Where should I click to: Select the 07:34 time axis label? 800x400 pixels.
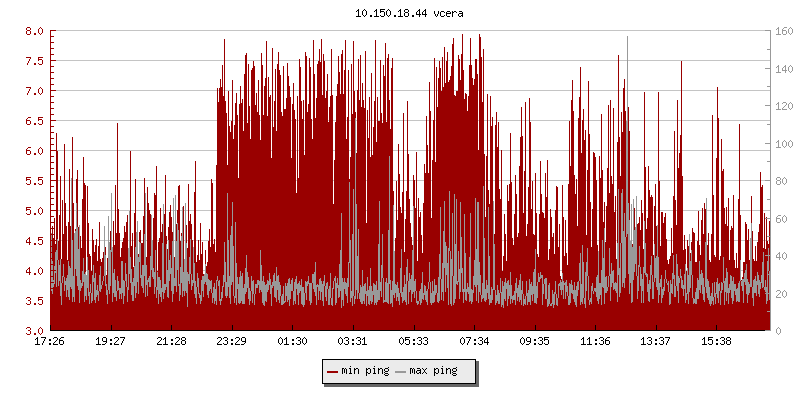tap(474, 341)
